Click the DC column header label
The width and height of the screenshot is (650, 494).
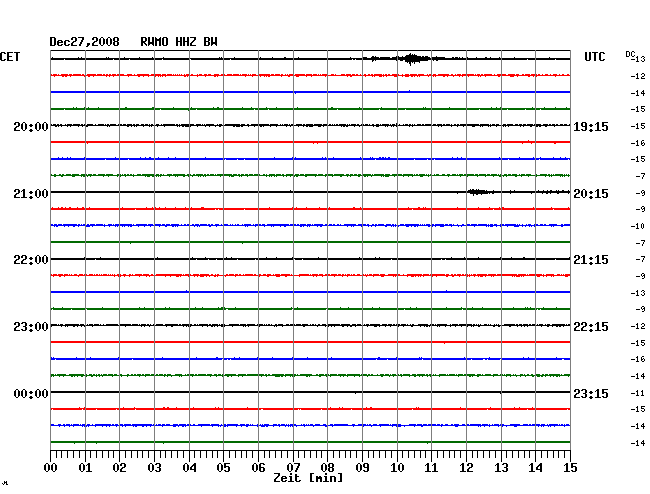pos(630,54)
